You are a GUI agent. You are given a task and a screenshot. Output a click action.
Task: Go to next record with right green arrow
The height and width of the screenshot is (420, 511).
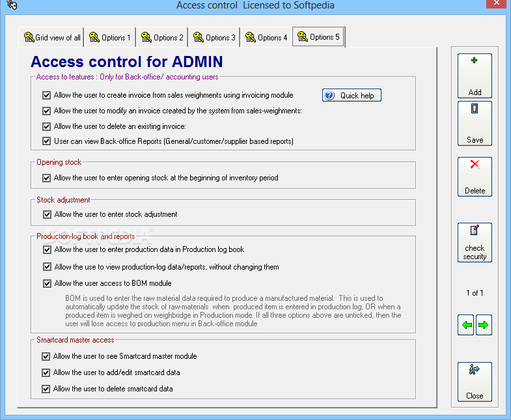click(484, 325)
